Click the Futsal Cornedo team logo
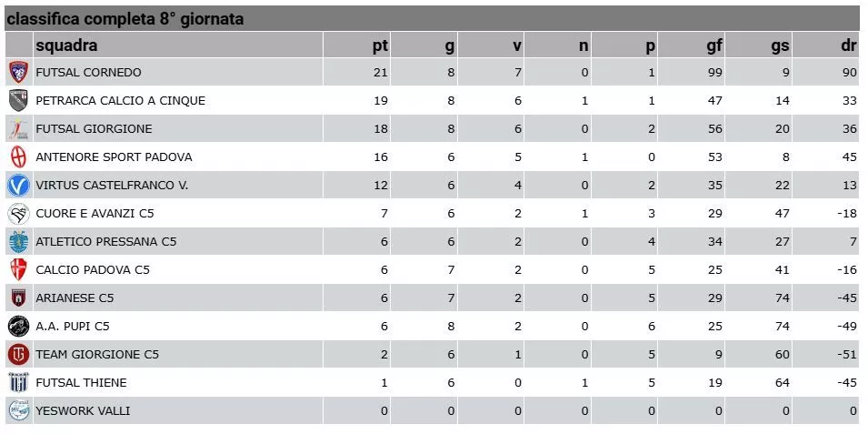Viewport: 868px width, 434px height. click(18, 73)
